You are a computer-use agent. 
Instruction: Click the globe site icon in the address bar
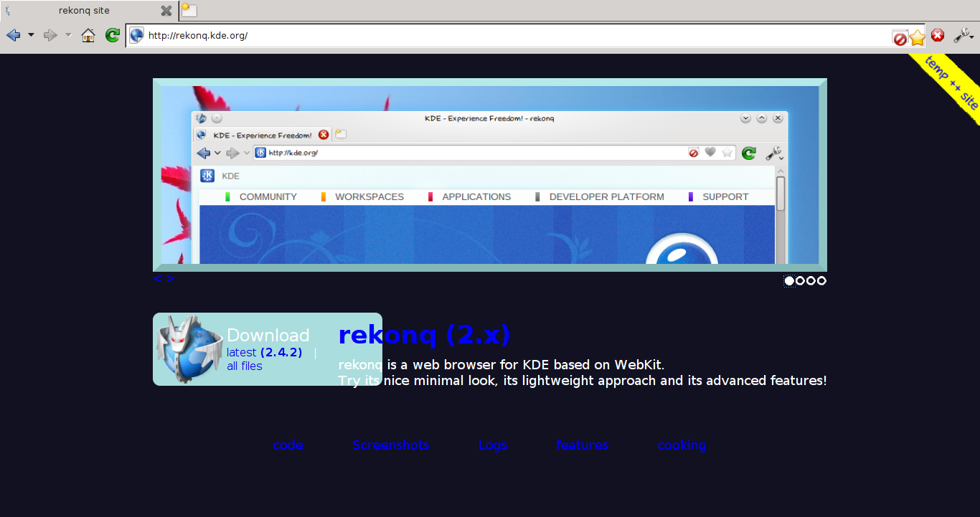pos(136,35)
